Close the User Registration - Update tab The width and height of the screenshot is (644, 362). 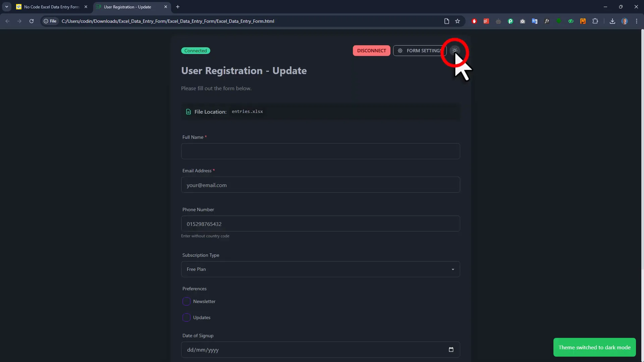coord(166,7)
